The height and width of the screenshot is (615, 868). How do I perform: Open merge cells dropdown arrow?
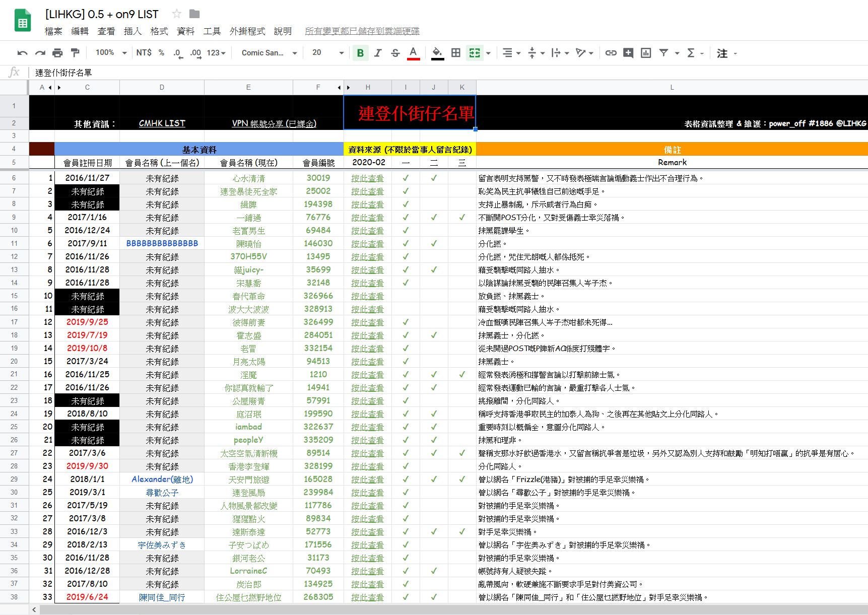tap(488, 53)
